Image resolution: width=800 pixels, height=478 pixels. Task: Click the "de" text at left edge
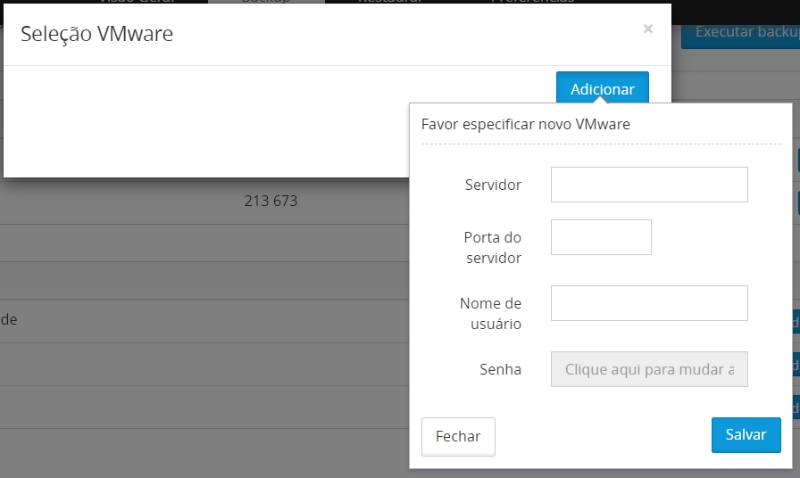9,320
